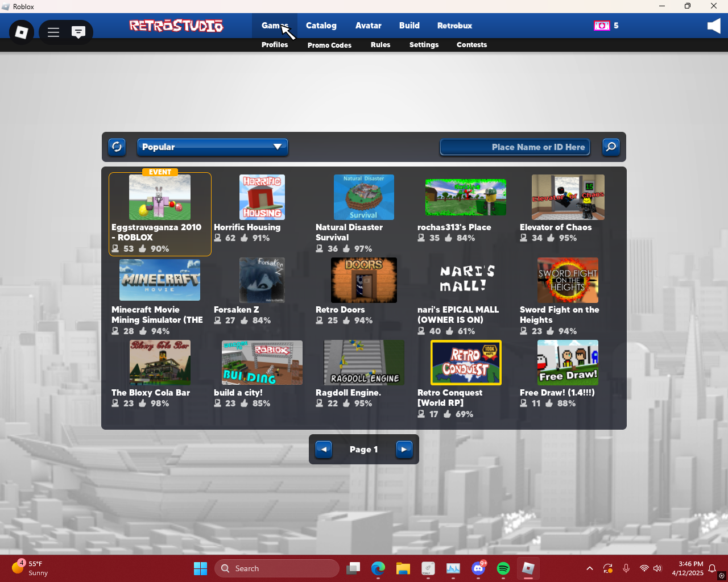Open Retro Conquest game thumbnail

pyautogui.click(x=466, y=363)
